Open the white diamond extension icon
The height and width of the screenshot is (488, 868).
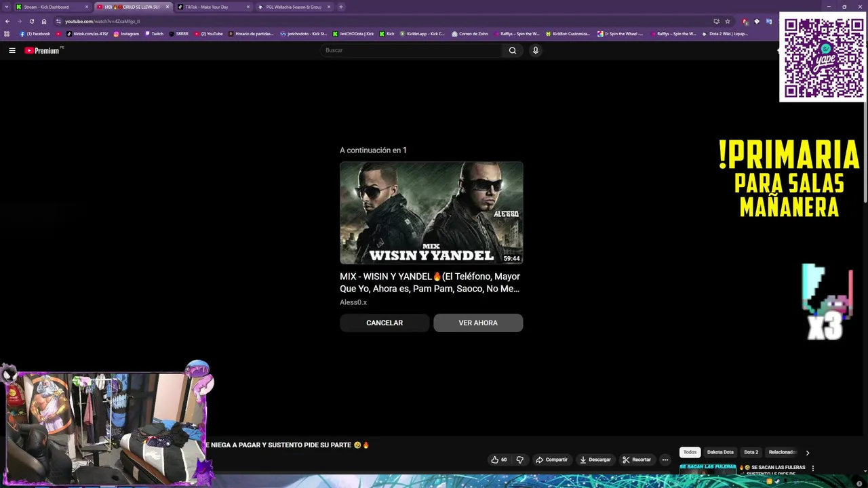[757, 21]
